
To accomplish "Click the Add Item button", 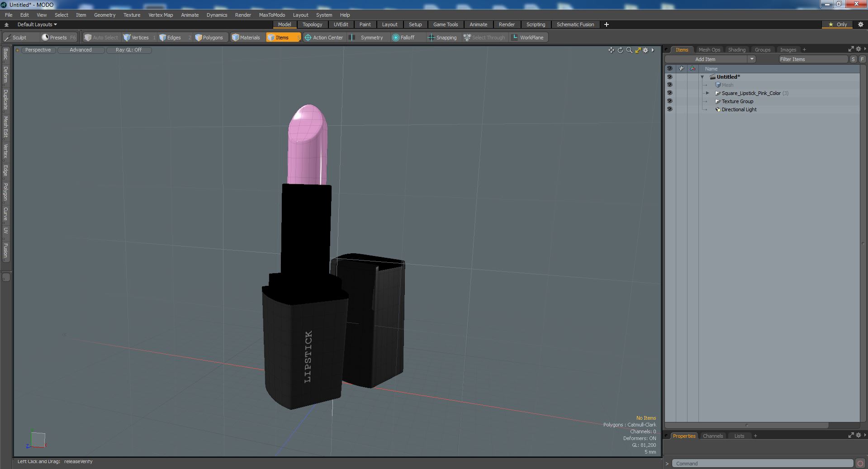I will (x=705, y=59).
